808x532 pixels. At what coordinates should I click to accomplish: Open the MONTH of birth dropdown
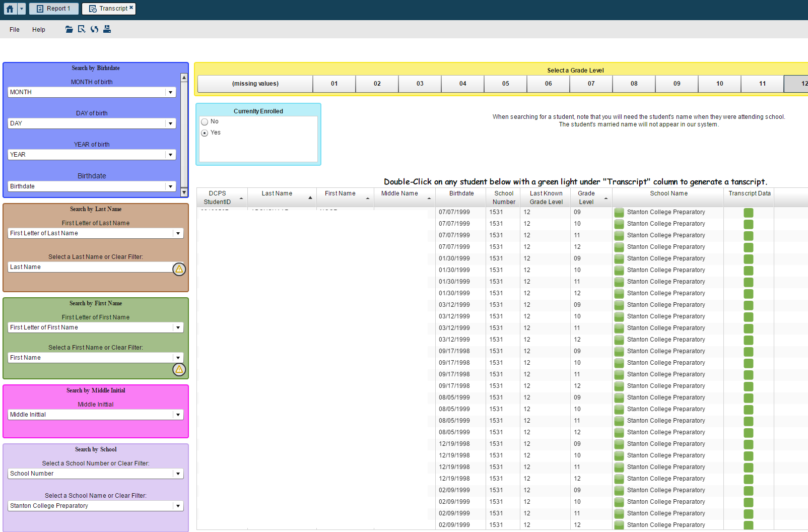pyautogui.click(x=171, y=92)
